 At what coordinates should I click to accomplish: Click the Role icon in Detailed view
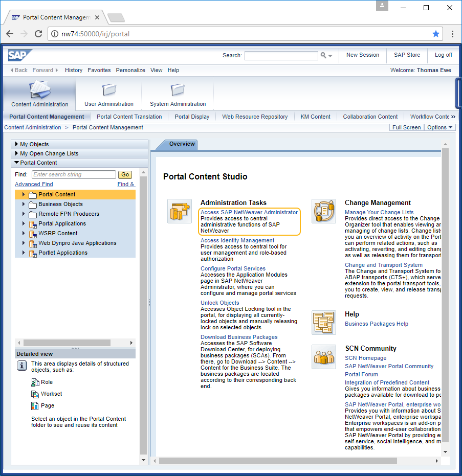[35, 382]
